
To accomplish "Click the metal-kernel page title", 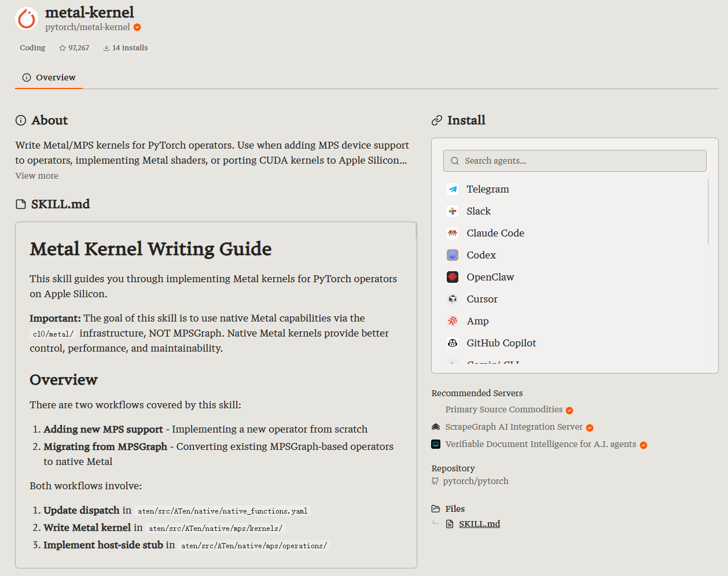I will [90, 12].
